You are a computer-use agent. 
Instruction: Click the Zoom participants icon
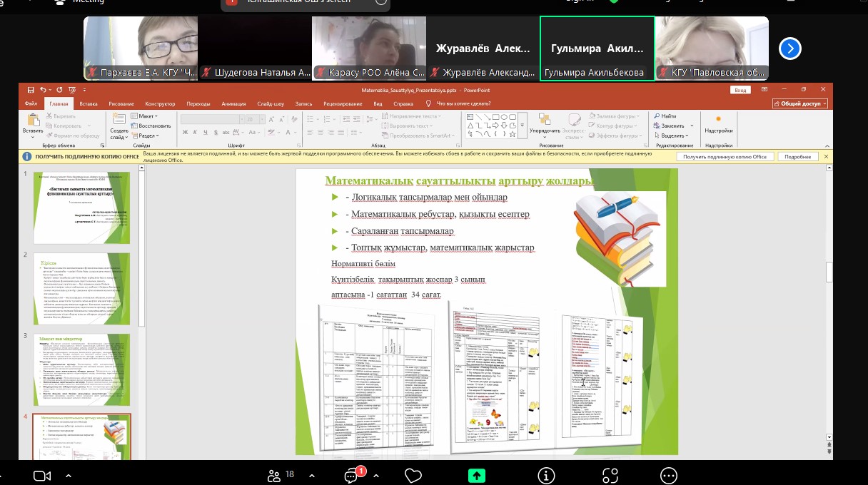(273, 475)
